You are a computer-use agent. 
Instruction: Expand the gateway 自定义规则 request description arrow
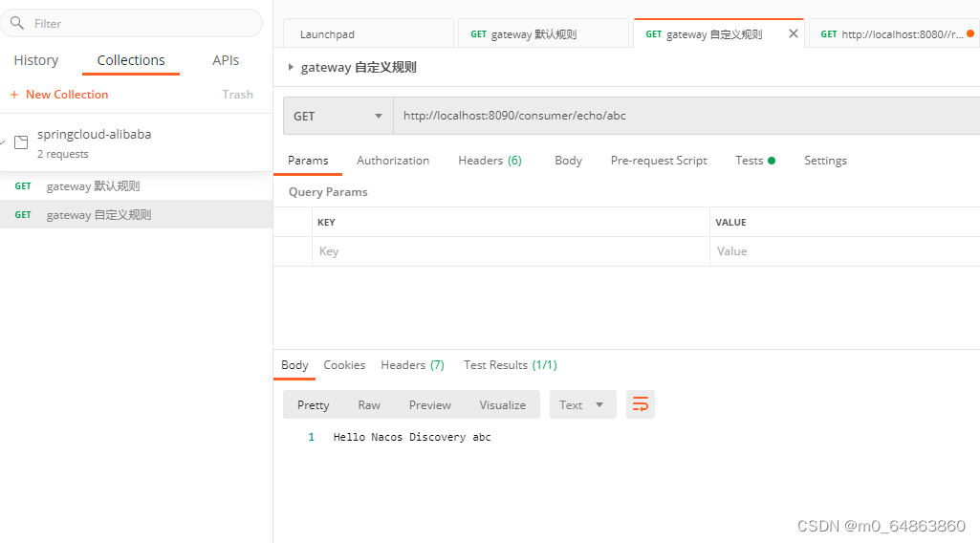click(x=291, y=67)
